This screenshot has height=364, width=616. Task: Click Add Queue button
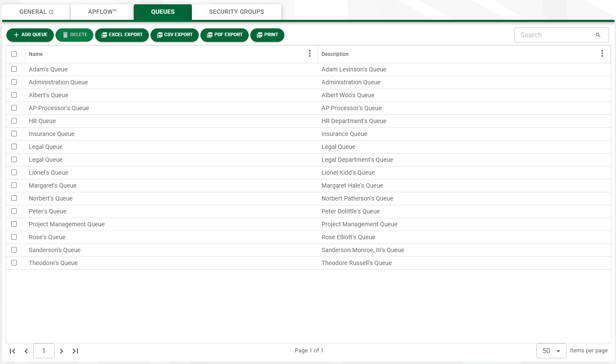tap(30, 35)
